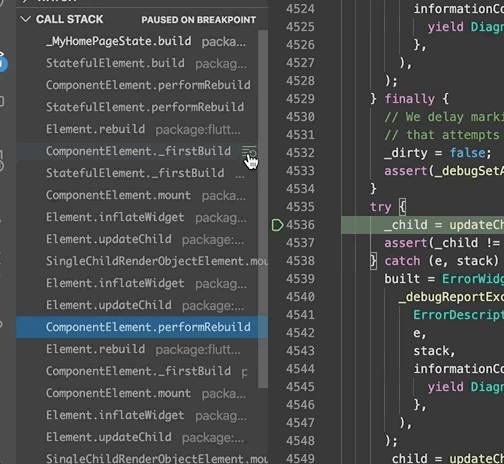Click the 'catch' keyword on line 4538
The image size is (504, 464).
pyautogui.click(x=402, y=261)
